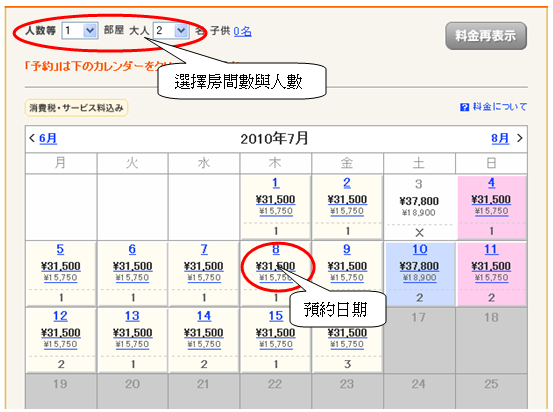
Task: Click the greyed-out date 17
Action: pyautogui.click(x=419, y=317)
